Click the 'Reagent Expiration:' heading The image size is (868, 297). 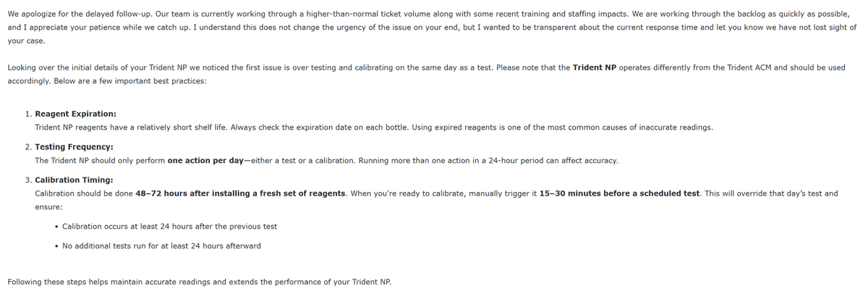[x=75, y=114]
